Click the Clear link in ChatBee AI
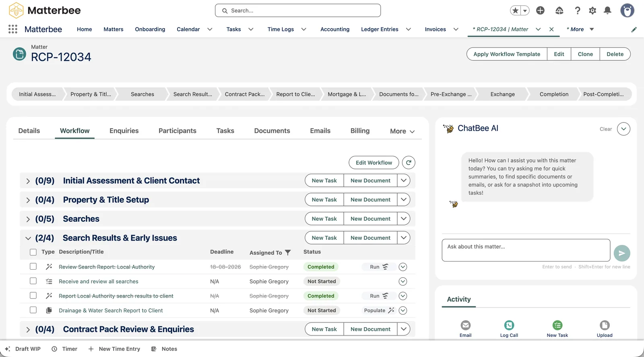 tap(606, 129)
